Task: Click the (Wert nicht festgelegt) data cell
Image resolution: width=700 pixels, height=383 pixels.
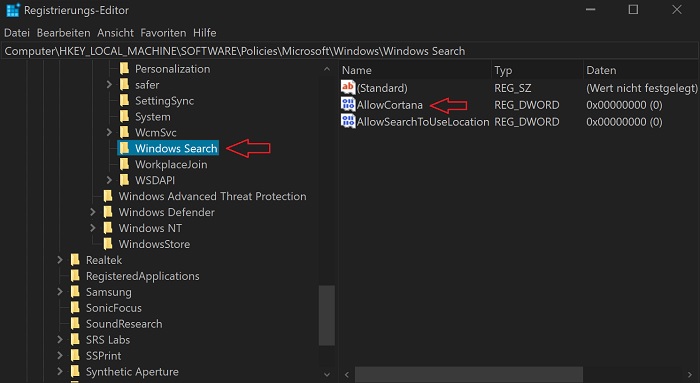Action: click(x=642, y=88)
